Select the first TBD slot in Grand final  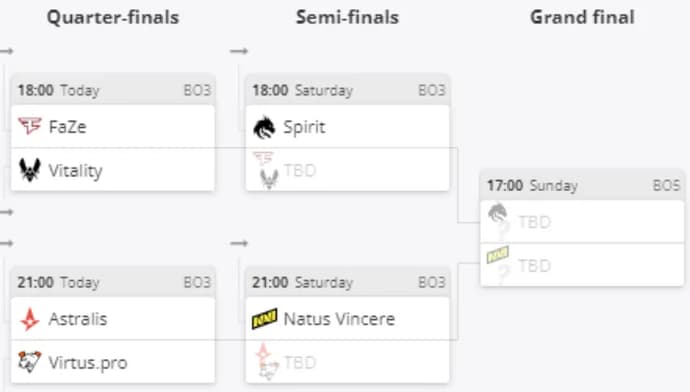[x=583, y=221]
